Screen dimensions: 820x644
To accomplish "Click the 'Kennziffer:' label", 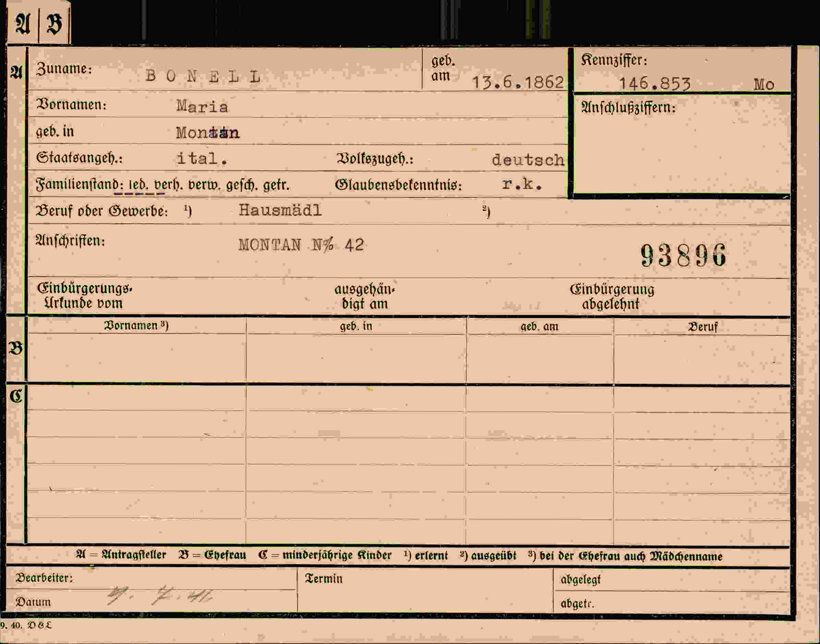I will coord(614,60).
